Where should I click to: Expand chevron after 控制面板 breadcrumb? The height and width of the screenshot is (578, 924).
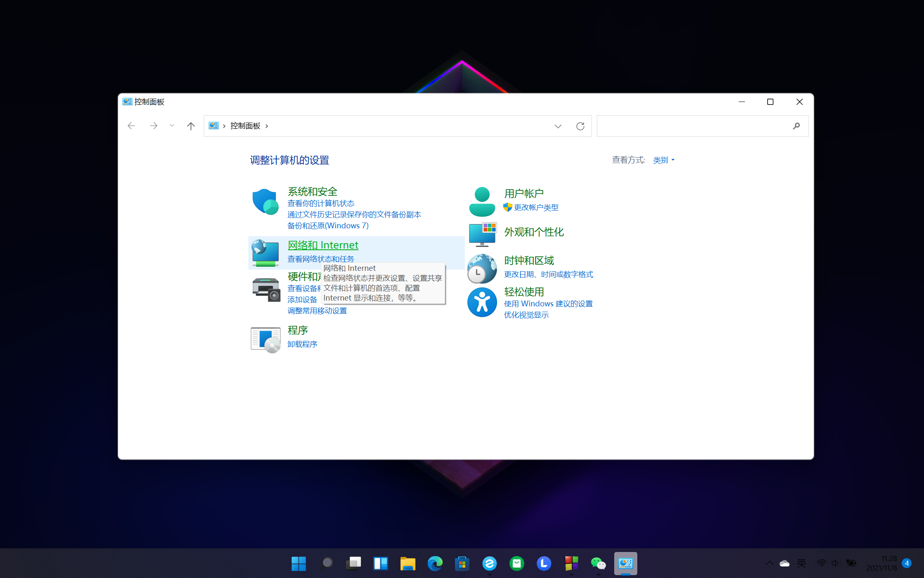(x=267, y=126)
